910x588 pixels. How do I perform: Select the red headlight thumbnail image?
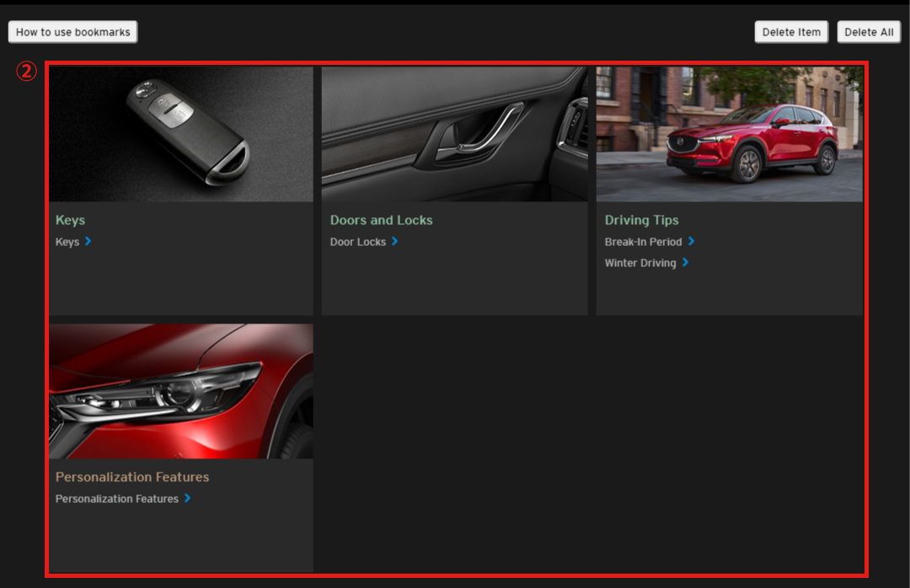(181, 391)
